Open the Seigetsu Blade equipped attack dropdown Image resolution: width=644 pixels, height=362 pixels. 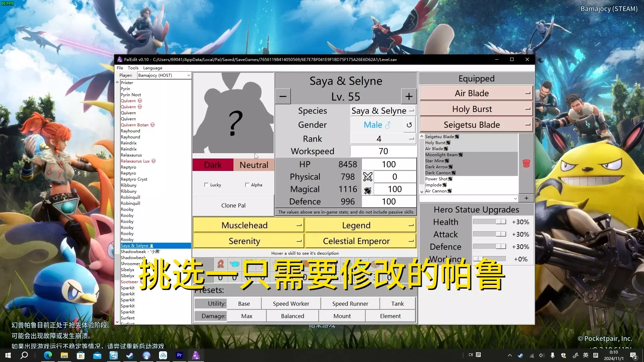pos(476,125)
